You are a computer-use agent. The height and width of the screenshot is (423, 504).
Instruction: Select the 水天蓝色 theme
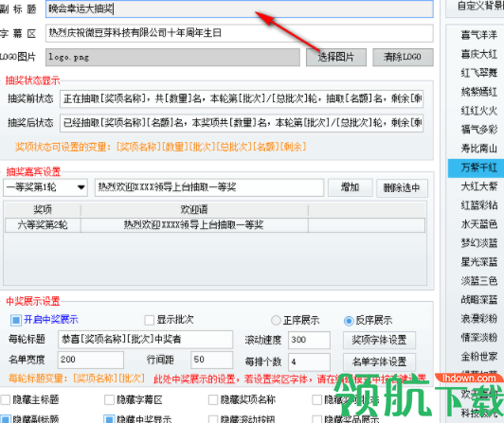(x=479, y=224)
